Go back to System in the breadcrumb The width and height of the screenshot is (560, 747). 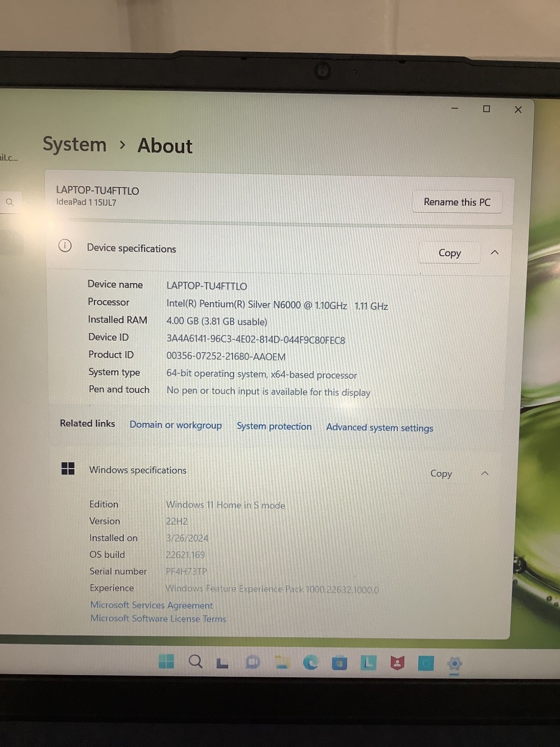[x=75, y=144]
